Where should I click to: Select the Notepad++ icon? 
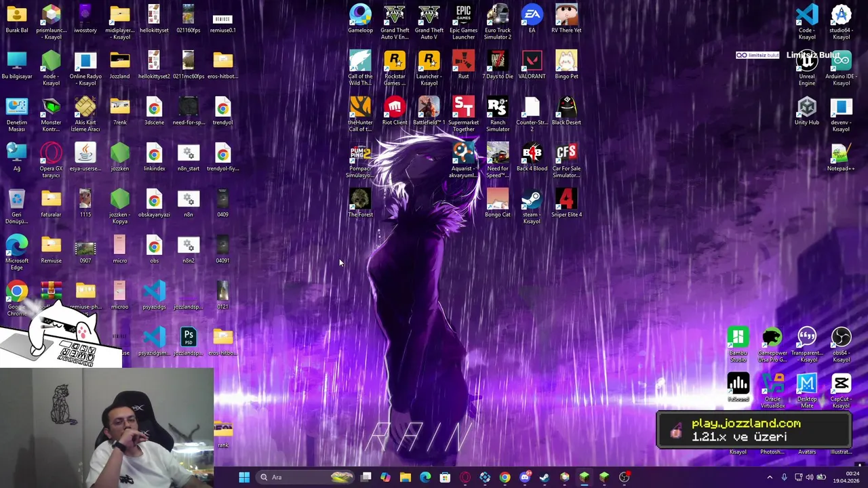click(x=841, y=157)
